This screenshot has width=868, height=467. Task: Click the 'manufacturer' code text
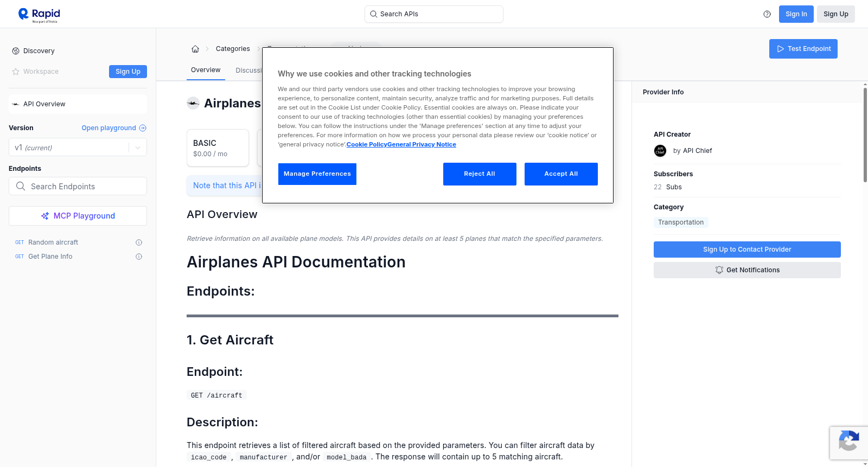(264, 457)
